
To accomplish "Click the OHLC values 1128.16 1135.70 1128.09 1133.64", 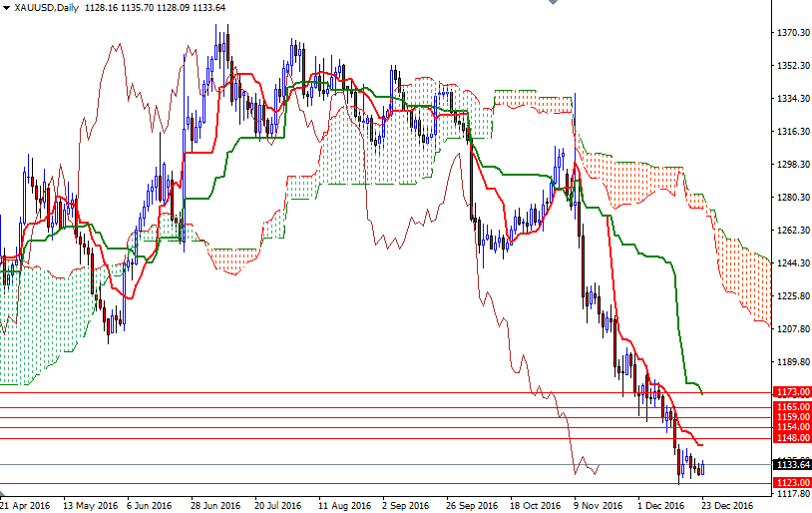I will [x=155, y=8].
